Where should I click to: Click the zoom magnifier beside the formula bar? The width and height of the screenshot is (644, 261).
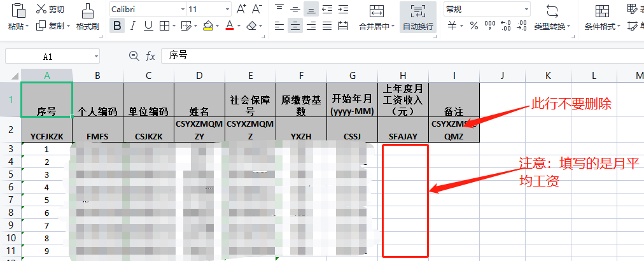coord(134,56)
